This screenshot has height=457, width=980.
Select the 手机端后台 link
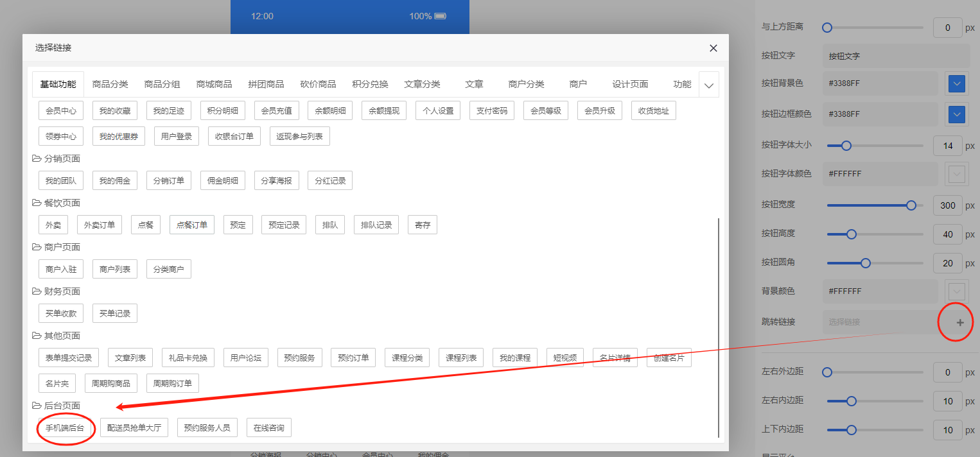pos(65,428)
